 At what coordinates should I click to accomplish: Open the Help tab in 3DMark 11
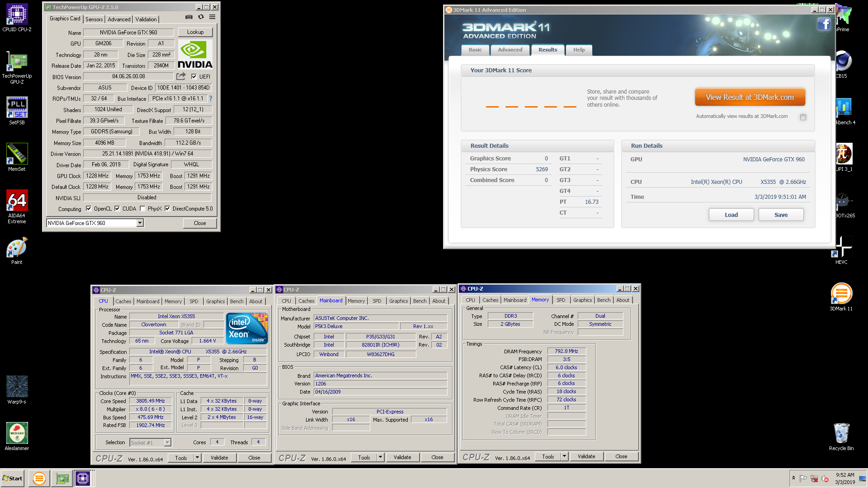coord(579,50)
